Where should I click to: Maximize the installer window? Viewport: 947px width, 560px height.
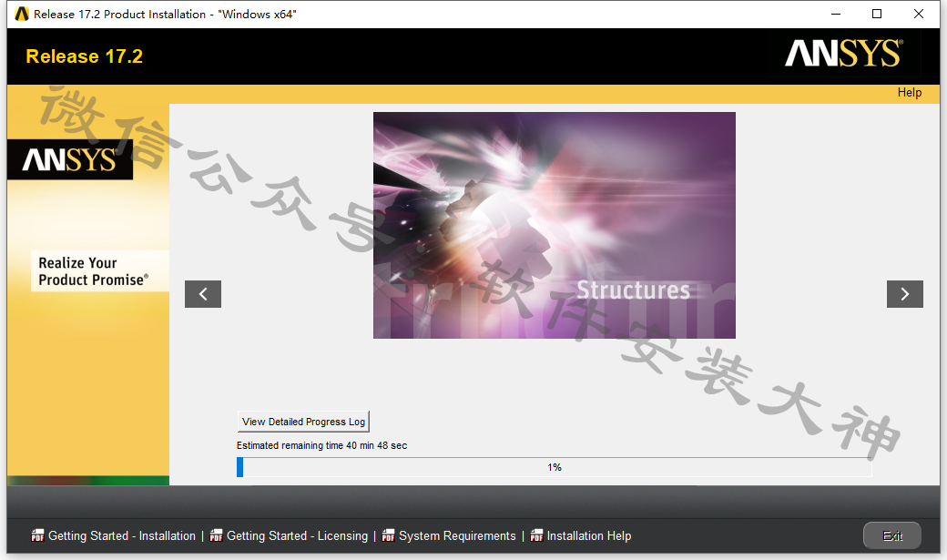click(x=877, y=14)
